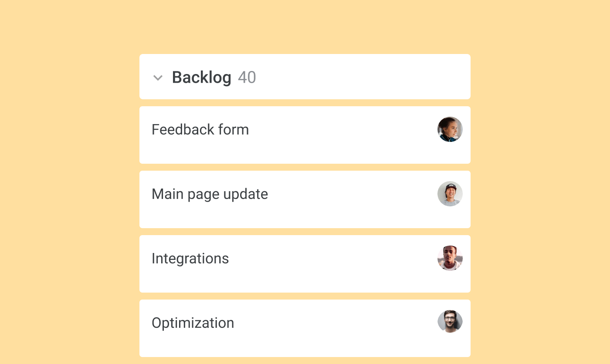This screenshot has height=364, width=610.
Task: Open the Integrations task card
Action: tap(190, 258)
